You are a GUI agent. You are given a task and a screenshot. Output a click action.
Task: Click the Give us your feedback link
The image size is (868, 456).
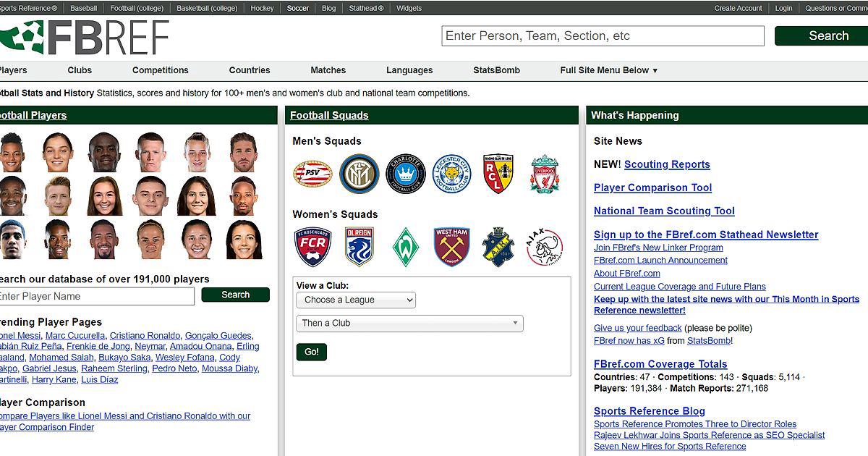pos(637,328)
